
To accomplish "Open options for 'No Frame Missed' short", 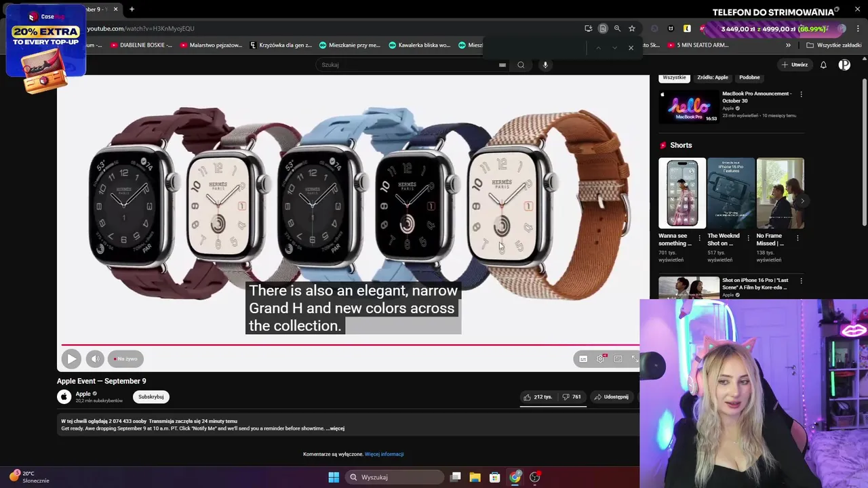I will coord(797,238).
